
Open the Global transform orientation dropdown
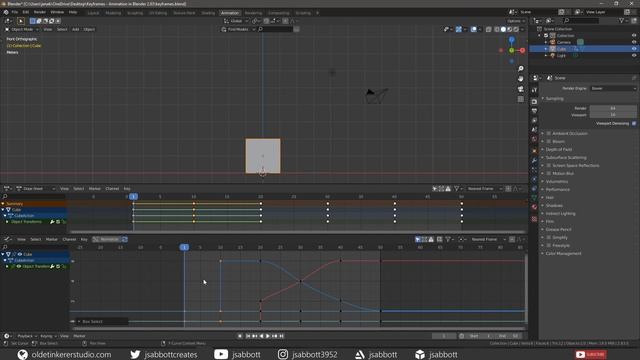click(x=236, y=21)
